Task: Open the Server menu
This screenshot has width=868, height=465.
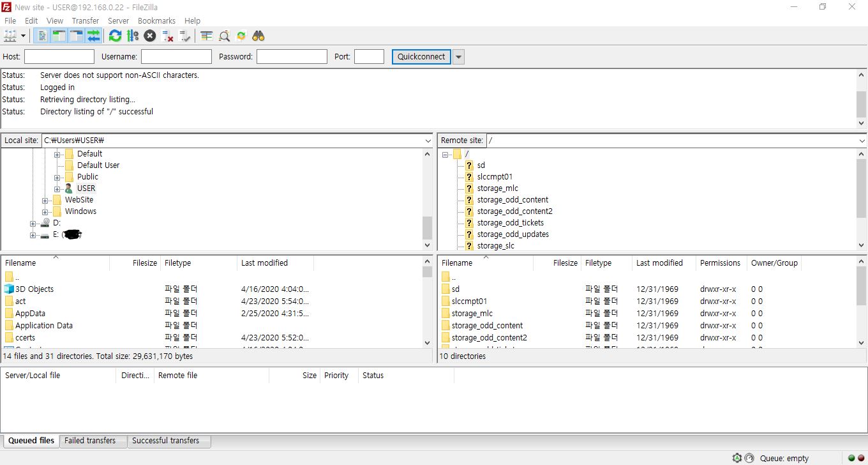Action: coord(118,20)
